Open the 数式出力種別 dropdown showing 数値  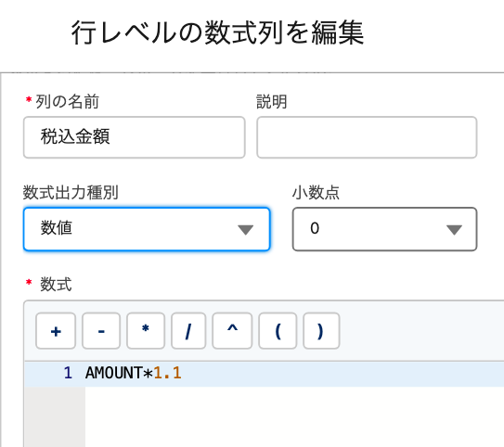pos(147,229)
